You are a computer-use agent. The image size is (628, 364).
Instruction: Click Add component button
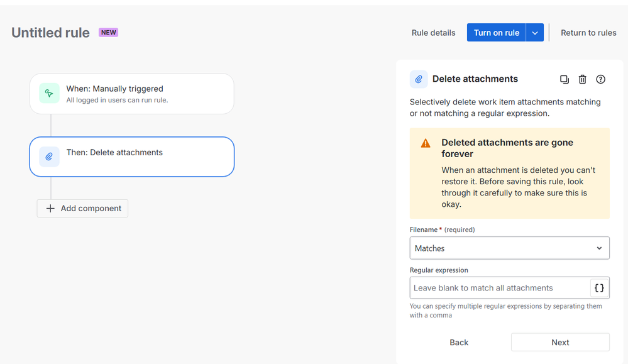coord(82,208)
